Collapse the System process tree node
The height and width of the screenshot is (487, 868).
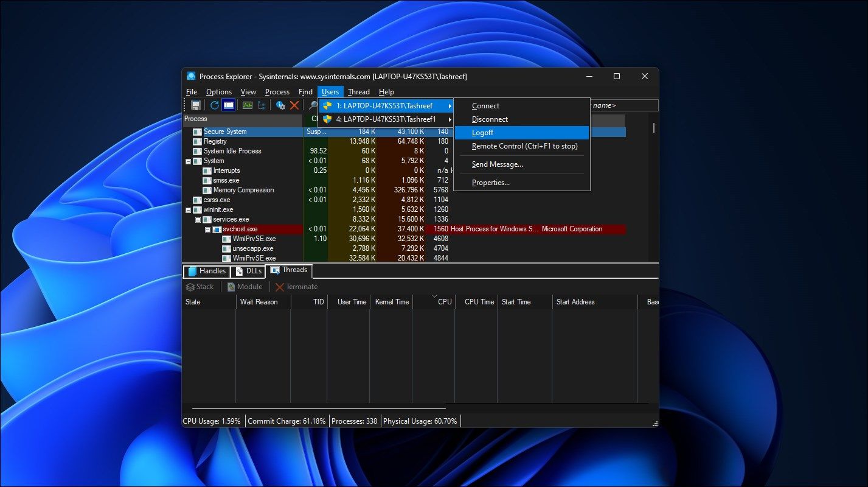187,161
